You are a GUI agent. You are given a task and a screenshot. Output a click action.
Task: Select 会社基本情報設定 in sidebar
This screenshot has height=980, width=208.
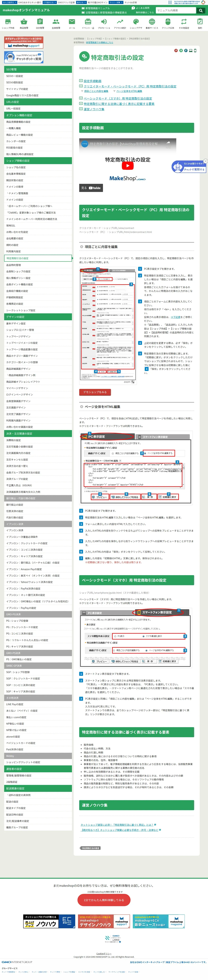coord(38,174)
